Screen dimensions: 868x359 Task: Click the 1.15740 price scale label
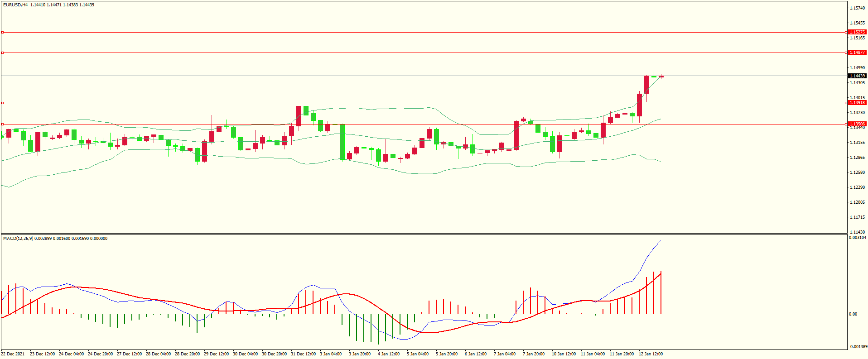858,8
